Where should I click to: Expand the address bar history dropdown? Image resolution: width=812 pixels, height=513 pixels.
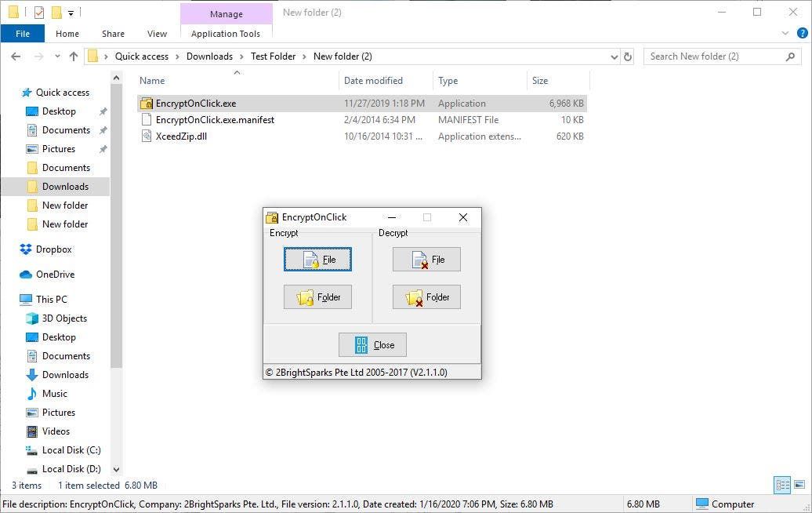pos(614,56)
